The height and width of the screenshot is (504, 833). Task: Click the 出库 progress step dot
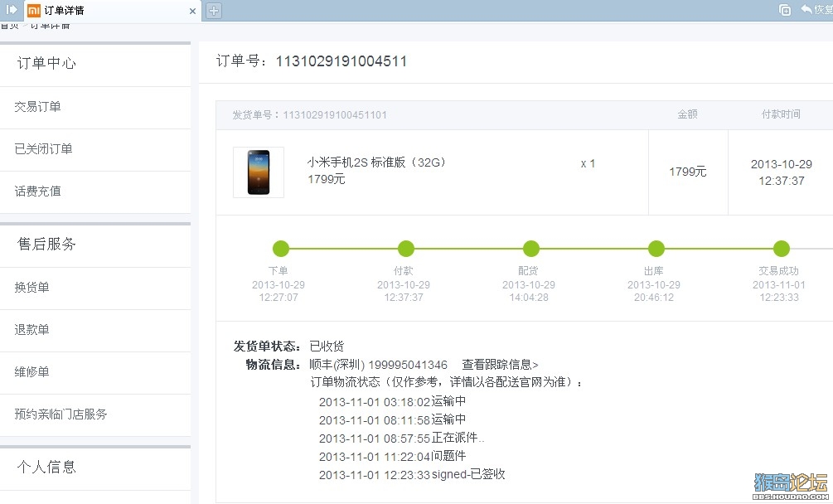[x=656, y=248]
